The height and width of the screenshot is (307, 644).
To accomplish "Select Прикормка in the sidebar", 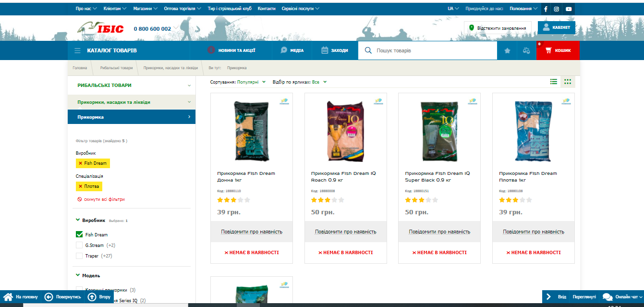I will click(132, 117).
